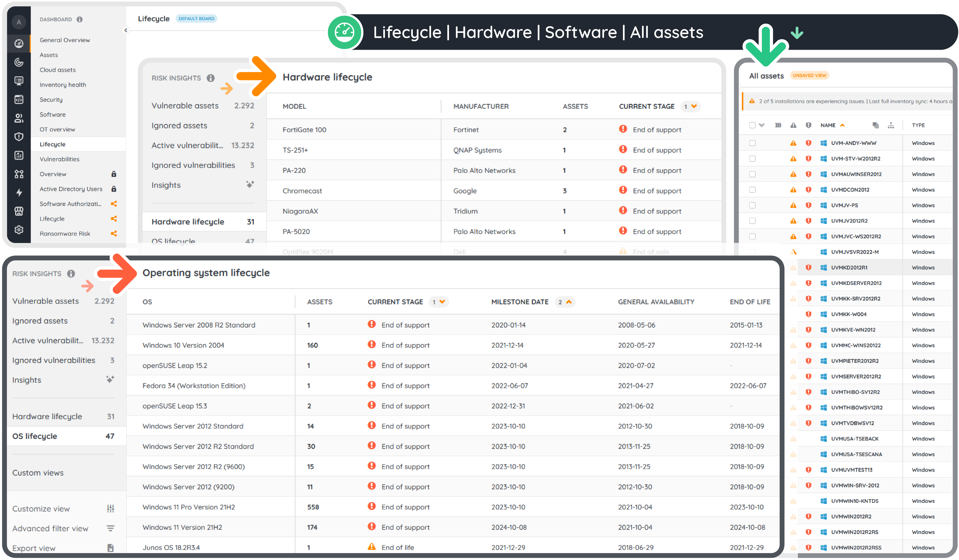Click the info icon next to DASHBOARD

coord(80,19)
